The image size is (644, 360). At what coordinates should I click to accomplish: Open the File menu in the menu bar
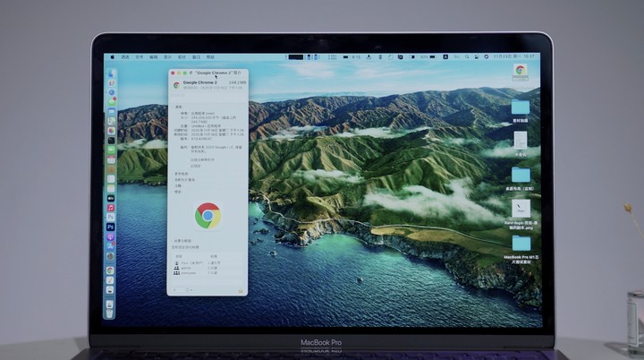click(139, 56)
